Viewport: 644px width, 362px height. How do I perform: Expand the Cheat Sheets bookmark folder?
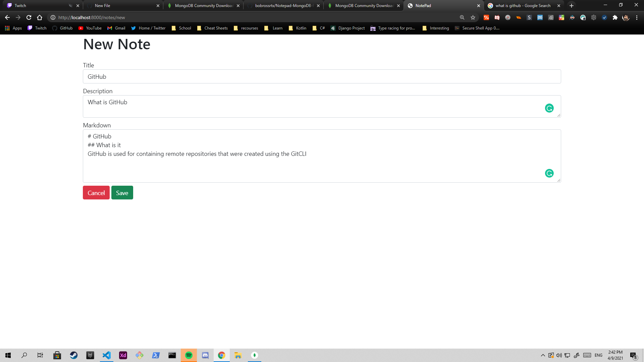pyautogui.click(x=212, y=28)
